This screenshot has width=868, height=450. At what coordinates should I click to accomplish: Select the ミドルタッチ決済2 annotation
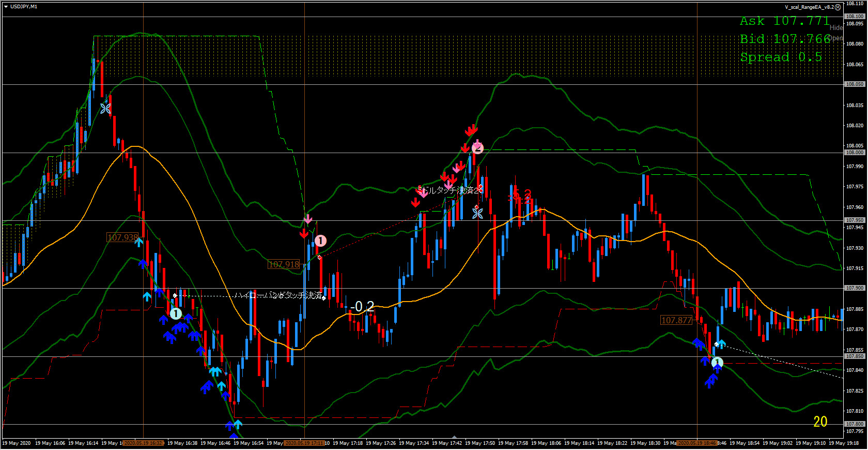[x=448, y=190]
